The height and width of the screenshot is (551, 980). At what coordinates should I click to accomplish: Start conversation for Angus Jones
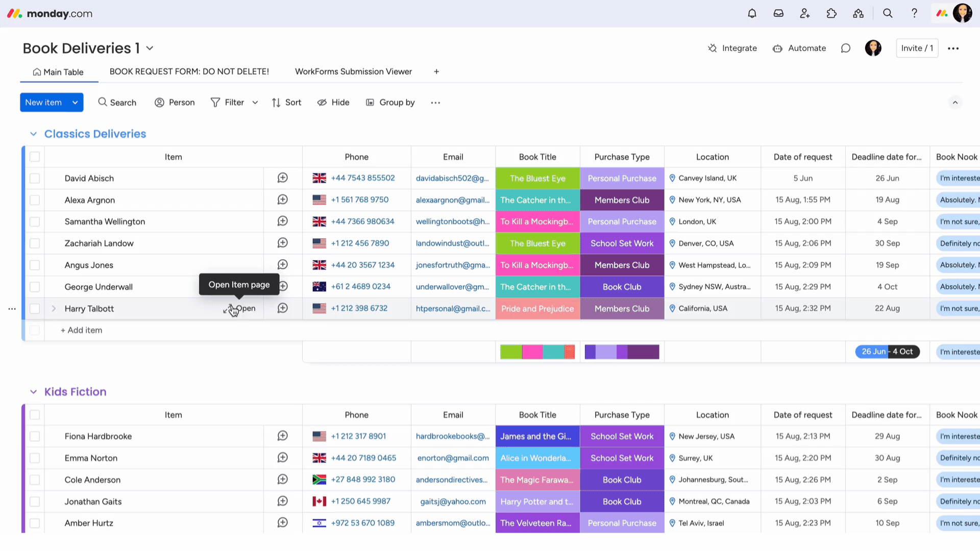coord(283,265)
